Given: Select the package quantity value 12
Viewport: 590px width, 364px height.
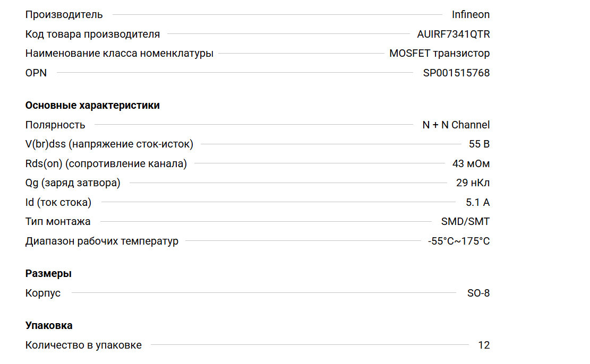Looking at the screenshot, I should [484, 345].
